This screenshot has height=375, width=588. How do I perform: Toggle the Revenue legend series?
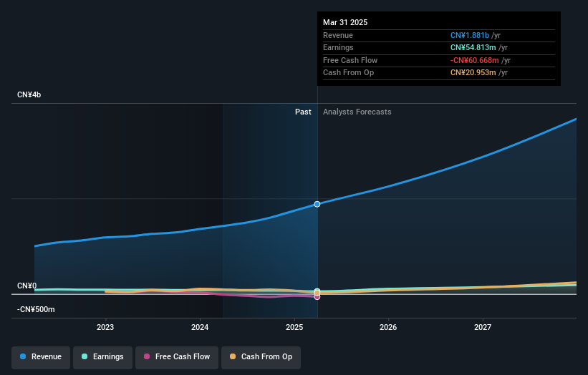(41, 356)
